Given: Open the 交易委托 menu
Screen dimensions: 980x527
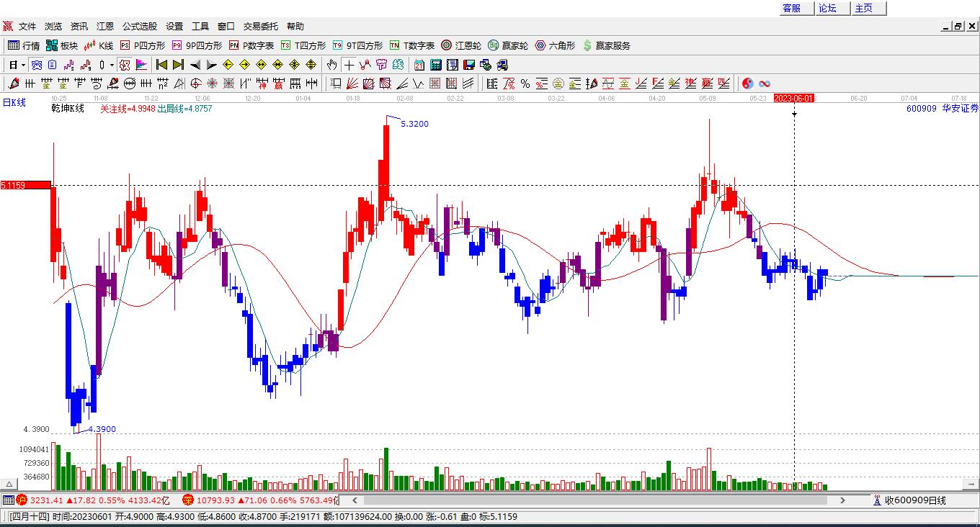Looking at the screenshot, I should coord(261,27).
